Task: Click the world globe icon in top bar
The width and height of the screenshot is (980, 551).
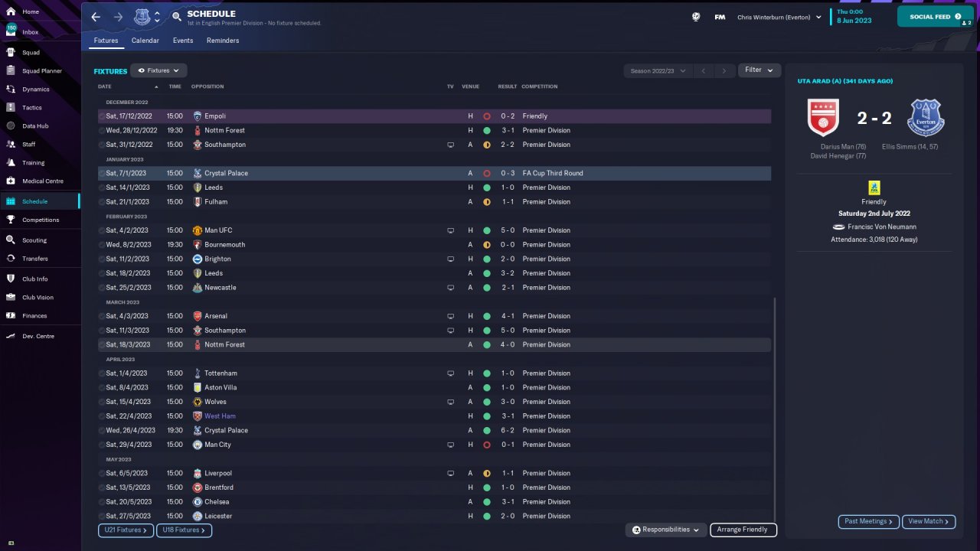Action: click(696, 17)
